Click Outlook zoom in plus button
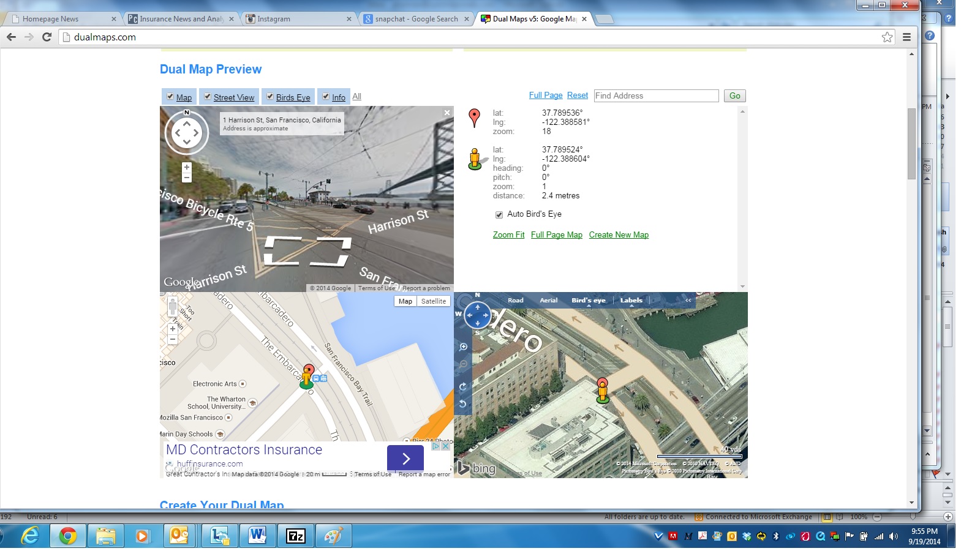 [x=948, y=517]
